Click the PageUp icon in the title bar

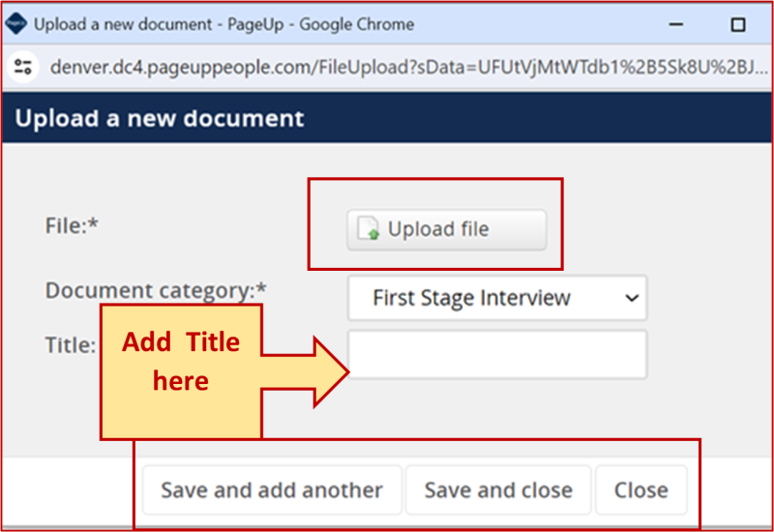[15, 23]
